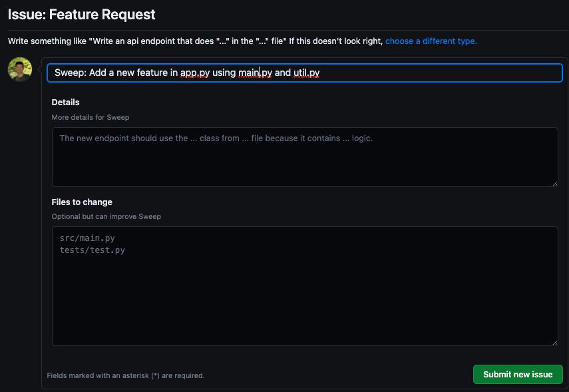This screenshot has height=392, width=569.
Task: Click the underlined word util.py in title
Action: pyautogui.click(x=307, y=73)
